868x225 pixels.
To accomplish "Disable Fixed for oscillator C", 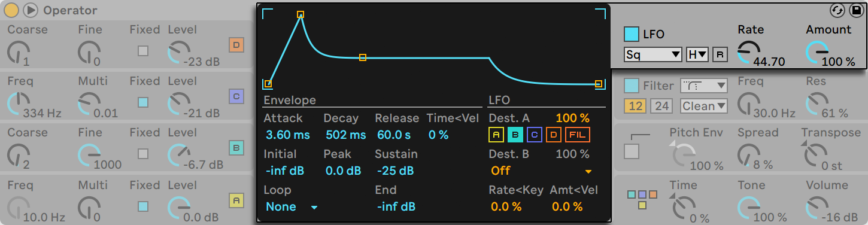I will [x=143, y=102].
